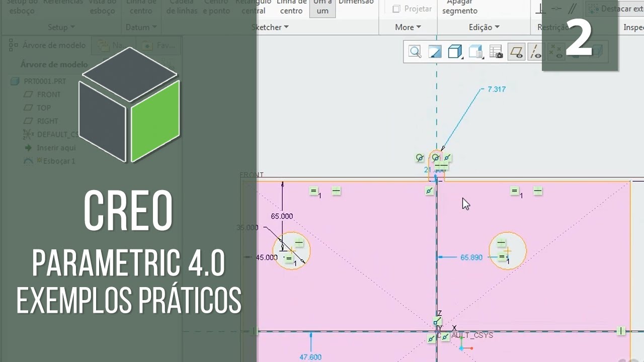Open the Saved Orientations icon
The width and height of the screenshot is (644, 362).
[x=475, y=52]
